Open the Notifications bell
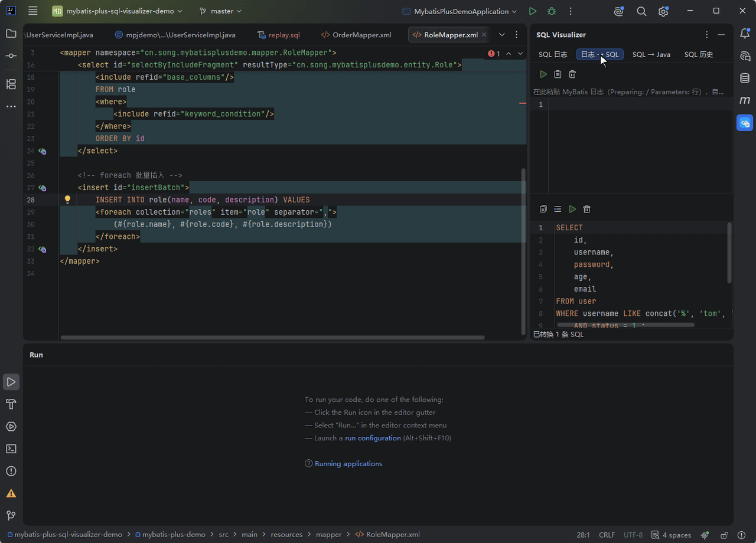 745,34
